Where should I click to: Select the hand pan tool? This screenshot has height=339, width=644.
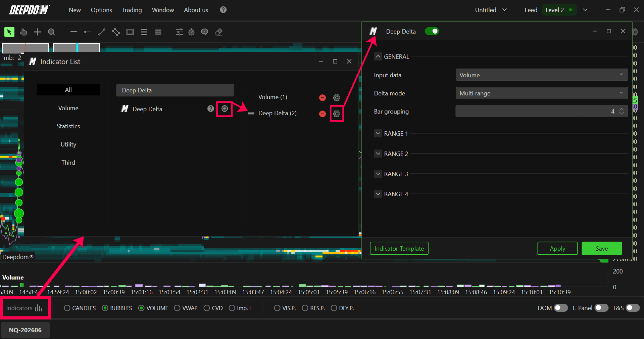pyautogui.click(x=23, y=32)
